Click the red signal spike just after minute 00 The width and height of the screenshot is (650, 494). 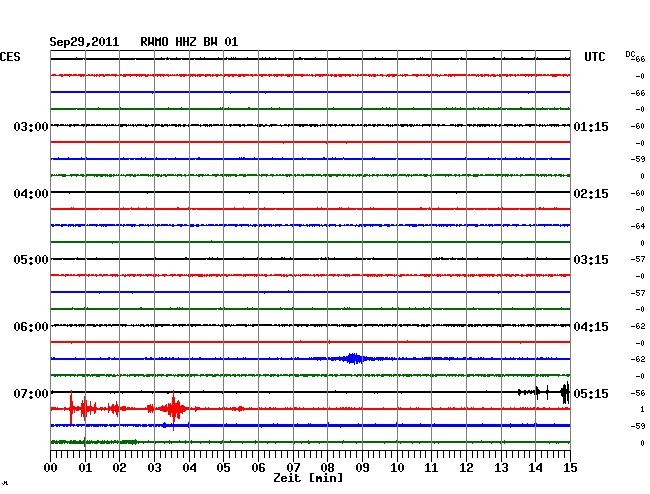(71, 407)
